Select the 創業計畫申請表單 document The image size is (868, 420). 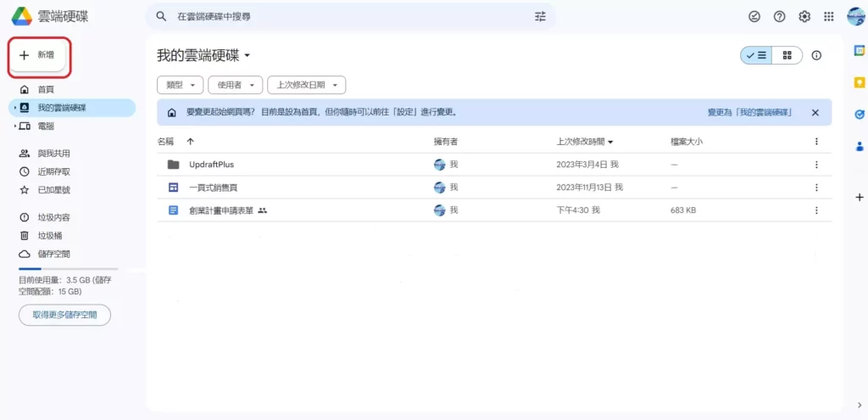pyautogui.click(x=494, y=210)
